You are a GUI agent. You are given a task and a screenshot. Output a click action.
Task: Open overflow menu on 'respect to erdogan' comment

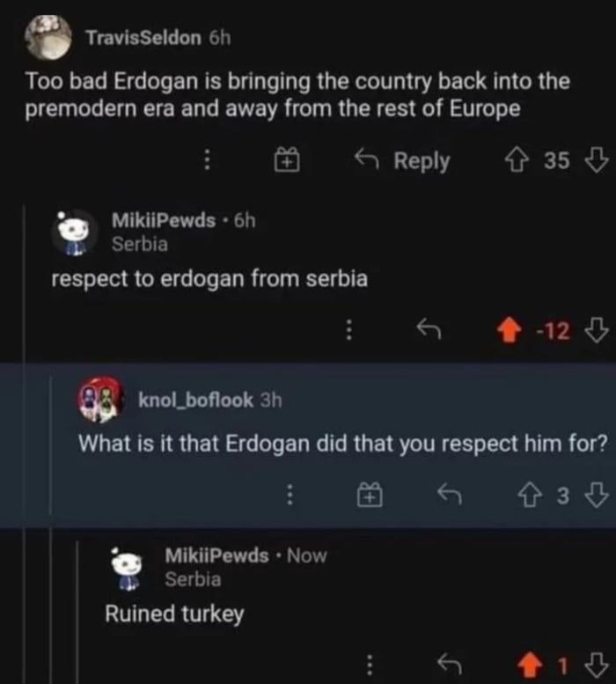point(348,330)
